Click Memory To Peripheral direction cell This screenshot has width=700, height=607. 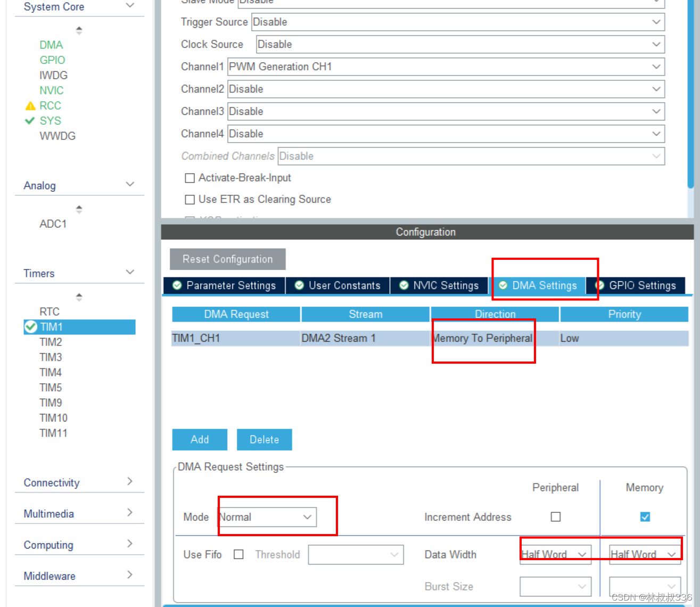click(495, 338)
